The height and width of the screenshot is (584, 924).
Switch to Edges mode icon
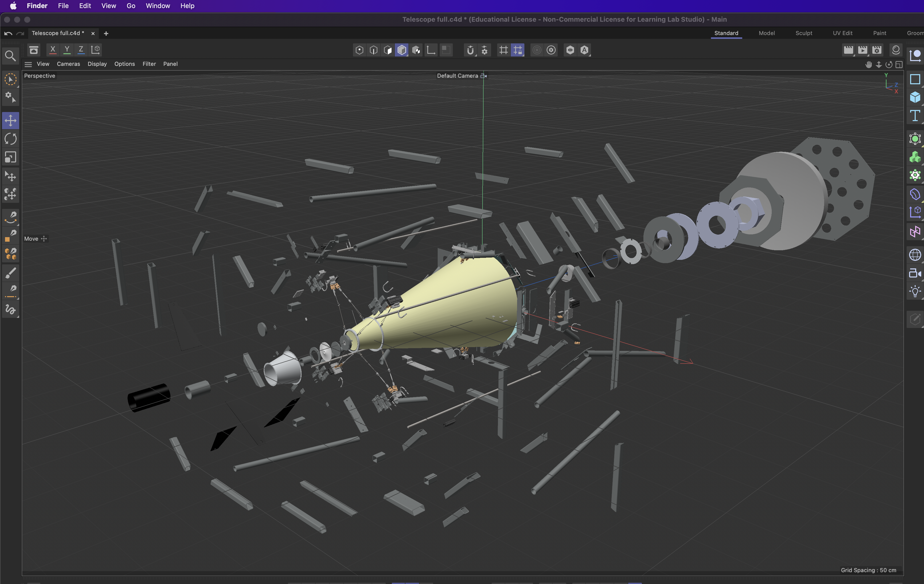click(x=373, y=50)
